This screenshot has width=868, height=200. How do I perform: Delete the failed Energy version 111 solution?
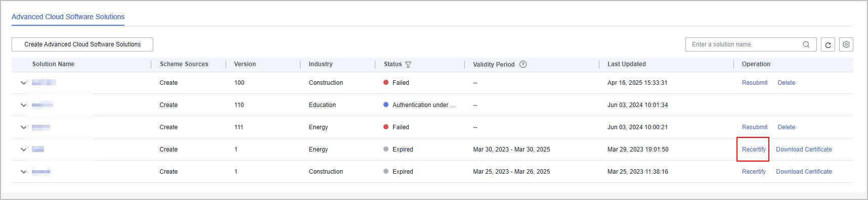tap(787, 127)
